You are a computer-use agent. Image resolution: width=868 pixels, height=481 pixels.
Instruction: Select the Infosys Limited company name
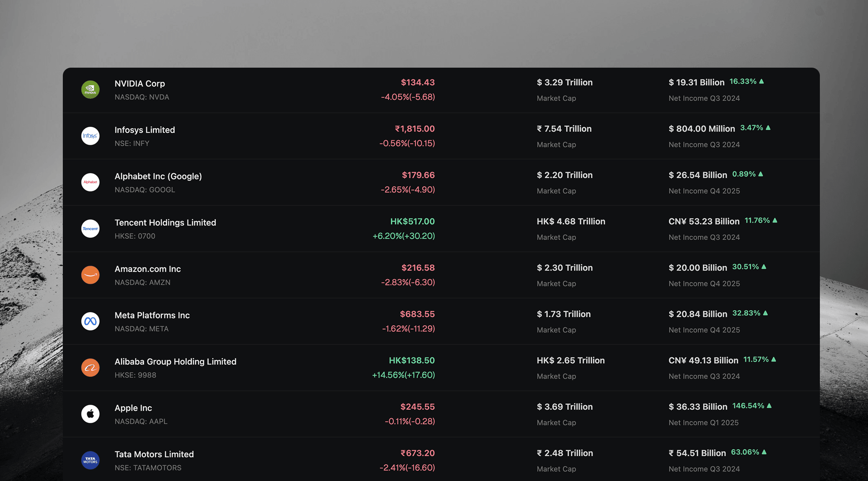(x=144, y=130)
